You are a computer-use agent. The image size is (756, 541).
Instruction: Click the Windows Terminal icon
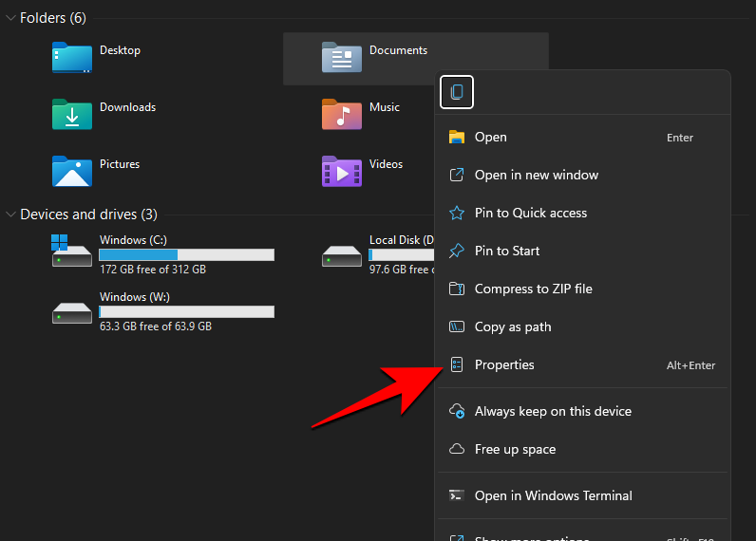click(457, 495)
